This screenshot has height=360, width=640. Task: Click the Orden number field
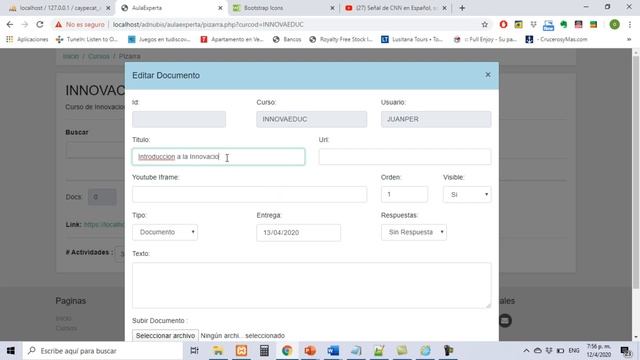tap(404, 194)
